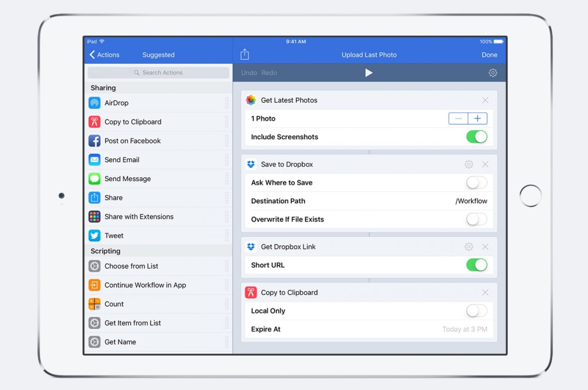The height and width of the screenshot is (390, 588).
Task: Tap the gear icon for Get Name
Action: point(94,342)
